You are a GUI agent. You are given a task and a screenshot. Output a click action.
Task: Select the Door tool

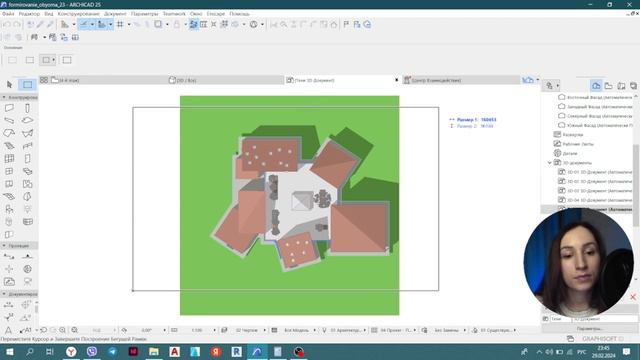point(27,158)
